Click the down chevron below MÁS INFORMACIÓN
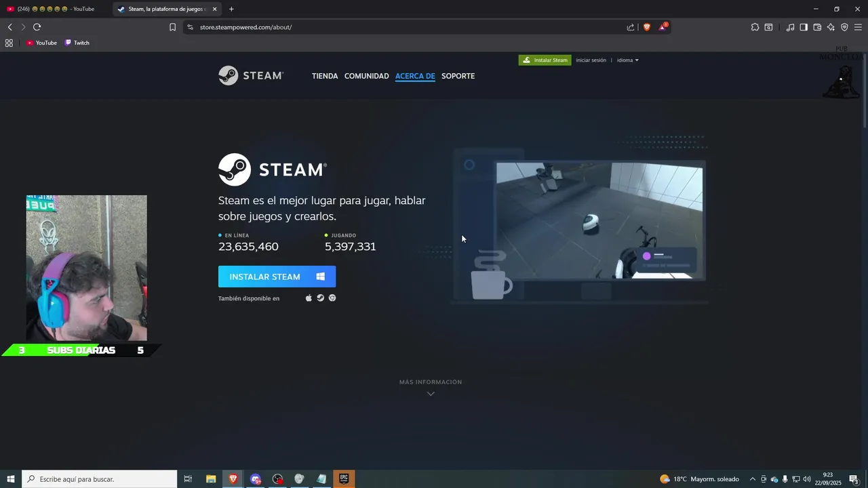The width and height of the screenshot is (868, 488). click(x=431, y=394)
